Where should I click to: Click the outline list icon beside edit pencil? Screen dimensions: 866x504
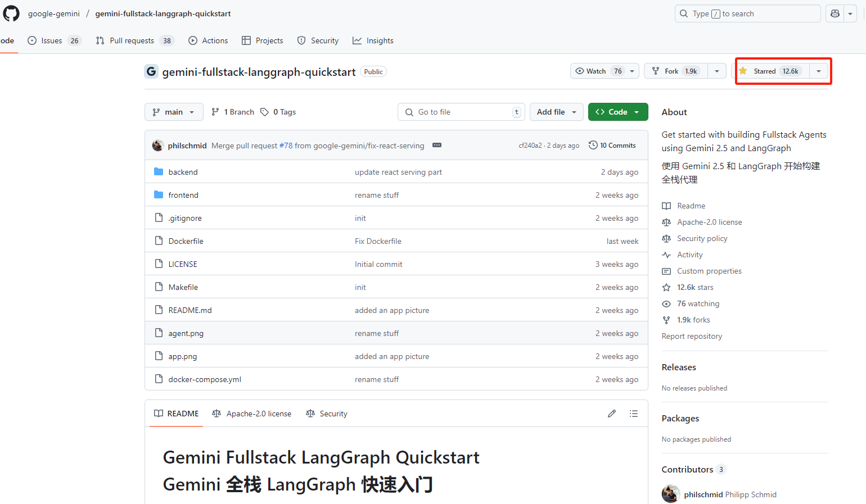pos(633,414)
